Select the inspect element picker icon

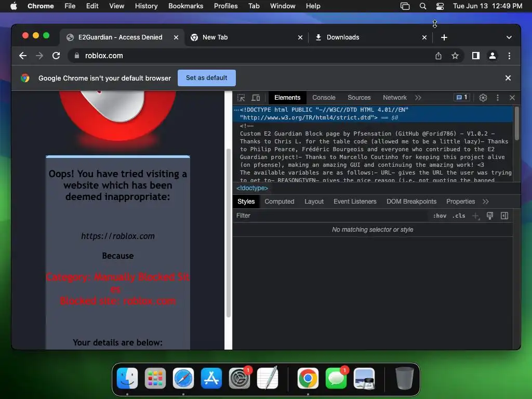[241, 98]
